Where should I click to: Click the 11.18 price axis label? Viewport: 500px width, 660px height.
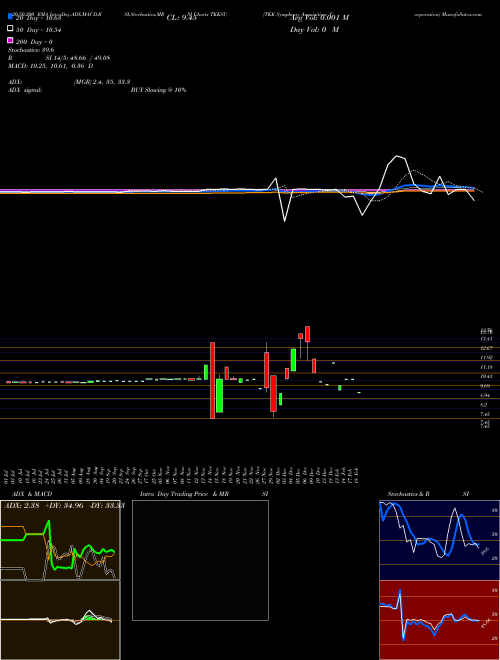[x=486, y=367]
